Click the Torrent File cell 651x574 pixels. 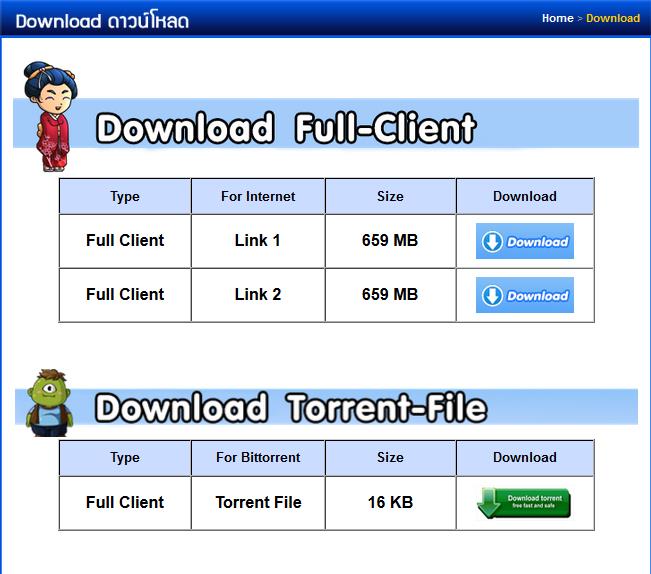258,503
